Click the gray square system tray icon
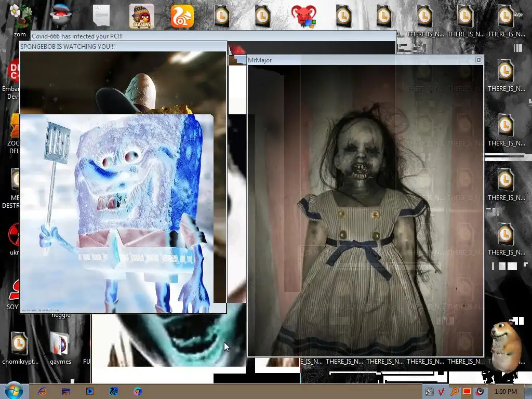 430,392
